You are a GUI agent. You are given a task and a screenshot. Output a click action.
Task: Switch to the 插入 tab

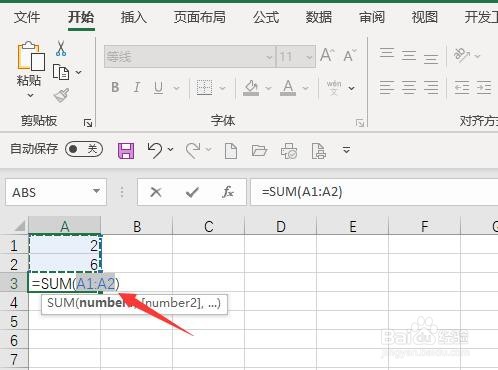pos(133,17)
